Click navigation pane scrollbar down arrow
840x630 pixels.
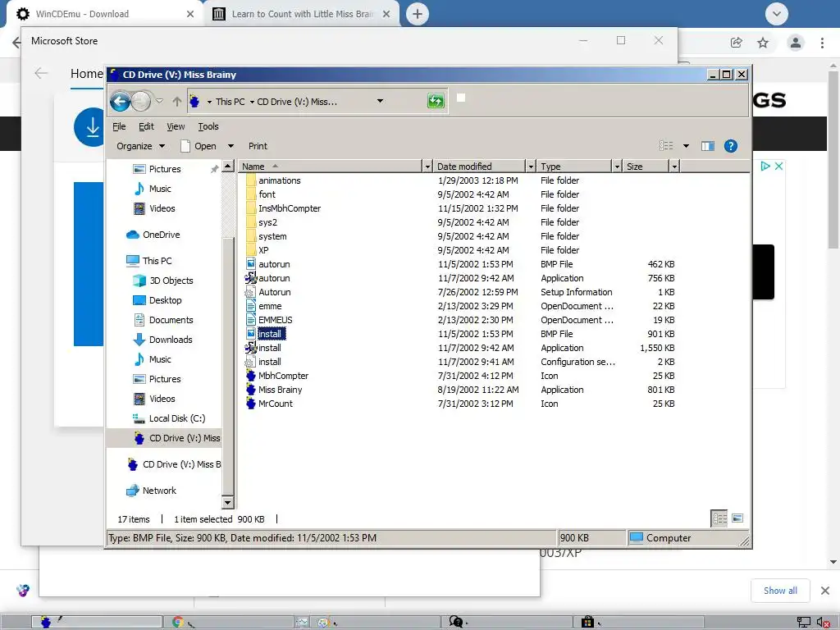(x=228, y=503)
